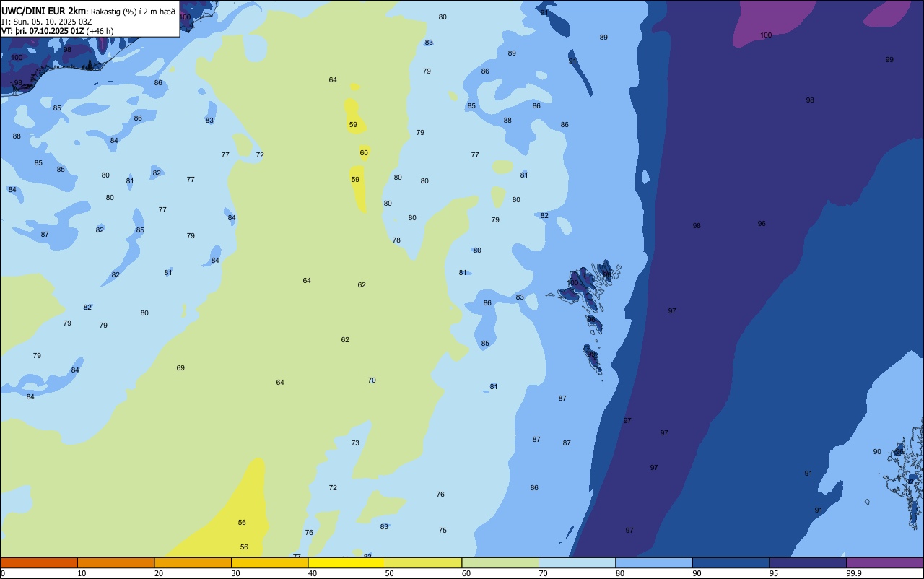
Task: Click the '10' legend scale label
Action: pos(82,573)
